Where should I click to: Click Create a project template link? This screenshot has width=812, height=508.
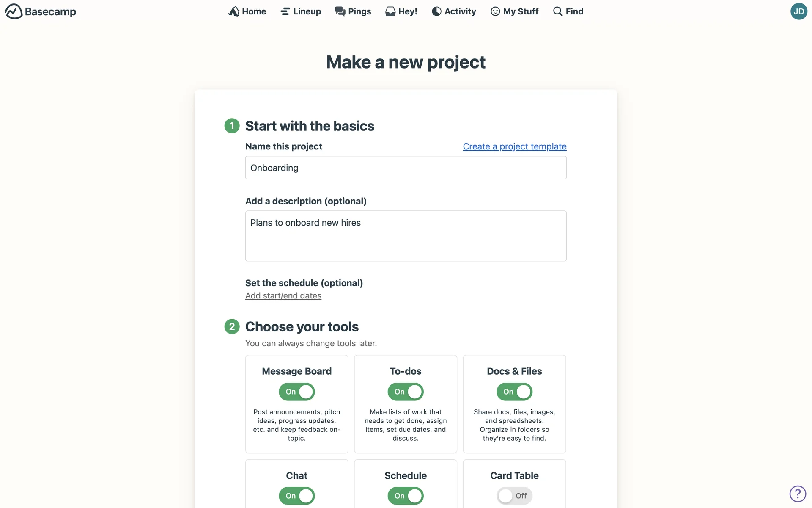[x=514, y=146]
